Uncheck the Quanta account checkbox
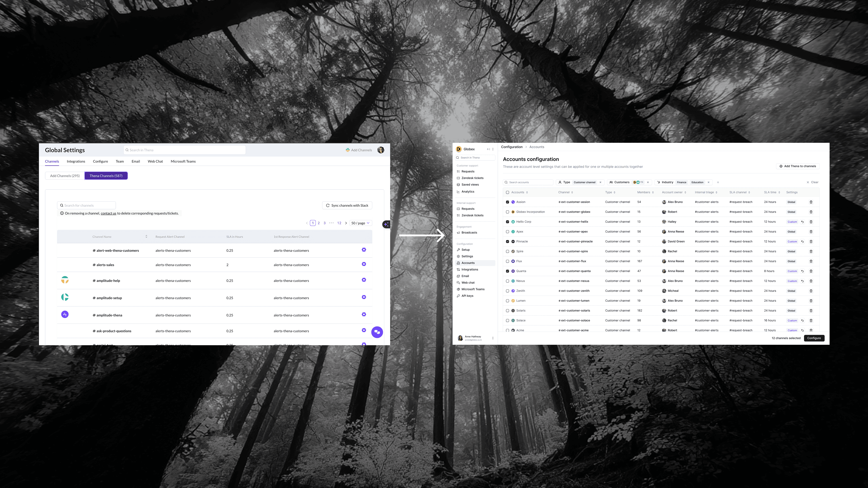868x488 pixels. (x=507, y=271)
